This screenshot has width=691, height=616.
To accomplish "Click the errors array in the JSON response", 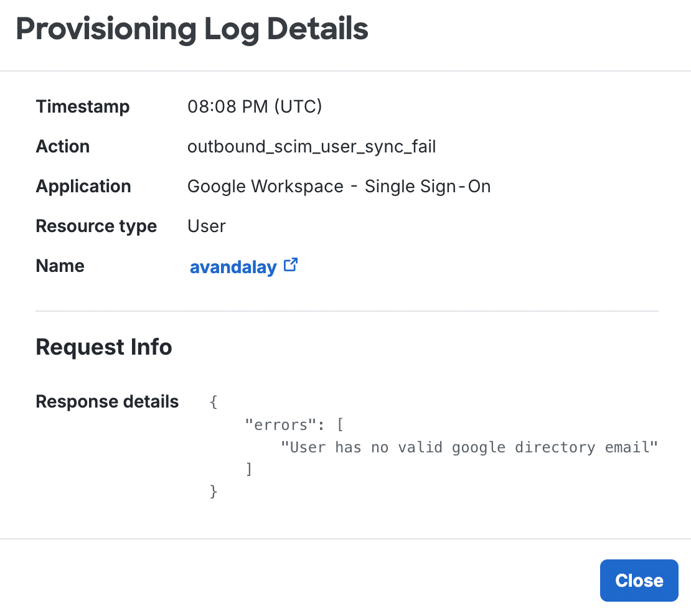I will coord(293,424).
